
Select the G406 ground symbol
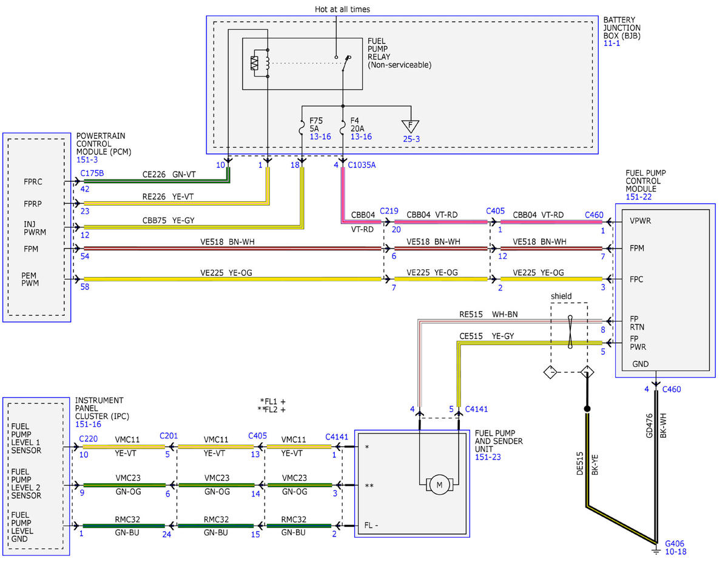coord(656,550)
